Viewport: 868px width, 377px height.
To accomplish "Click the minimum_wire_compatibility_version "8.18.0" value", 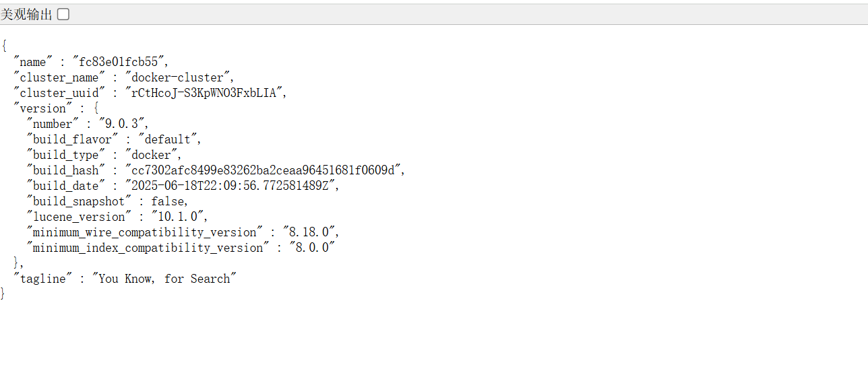I will coord(311,232).
